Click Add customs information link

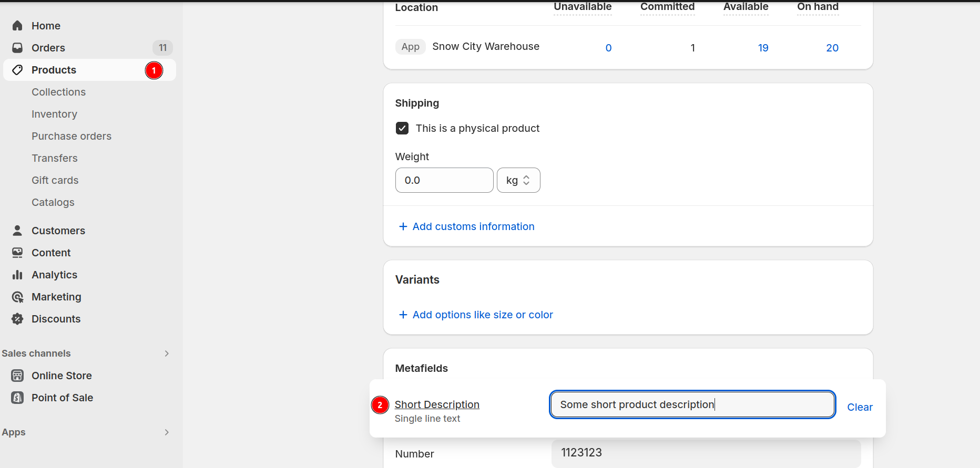coord(473,226)
